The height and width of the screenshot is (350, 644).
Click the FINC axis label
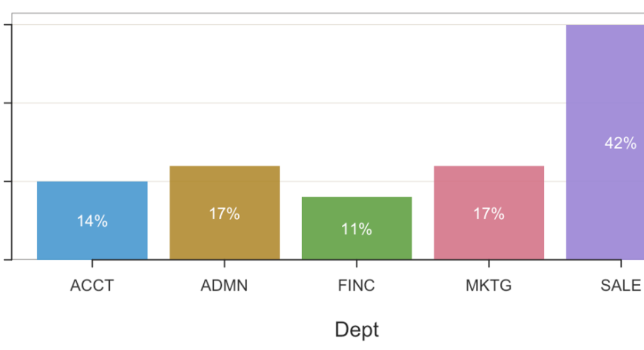356,285
